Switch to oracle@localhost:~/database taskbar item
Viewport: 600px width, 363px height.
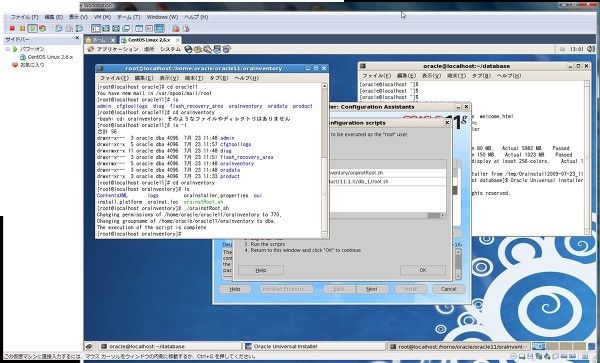170,347
